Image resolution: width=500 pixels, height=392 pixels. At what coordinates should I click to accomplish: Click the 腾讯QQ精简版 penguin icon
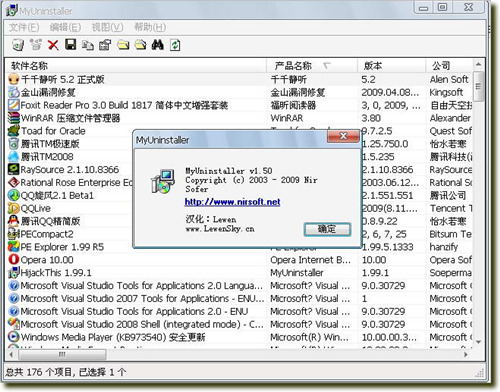14,221
